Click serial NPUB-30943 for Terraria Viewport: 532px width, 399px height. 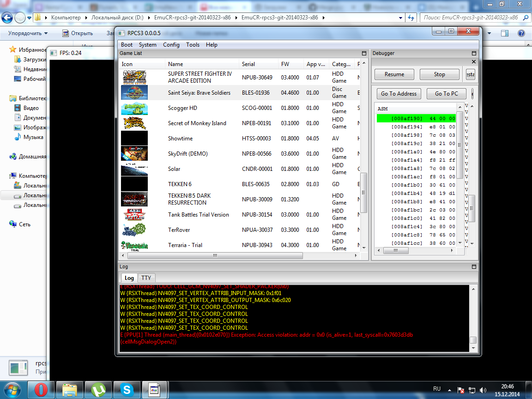click(257, 245)
